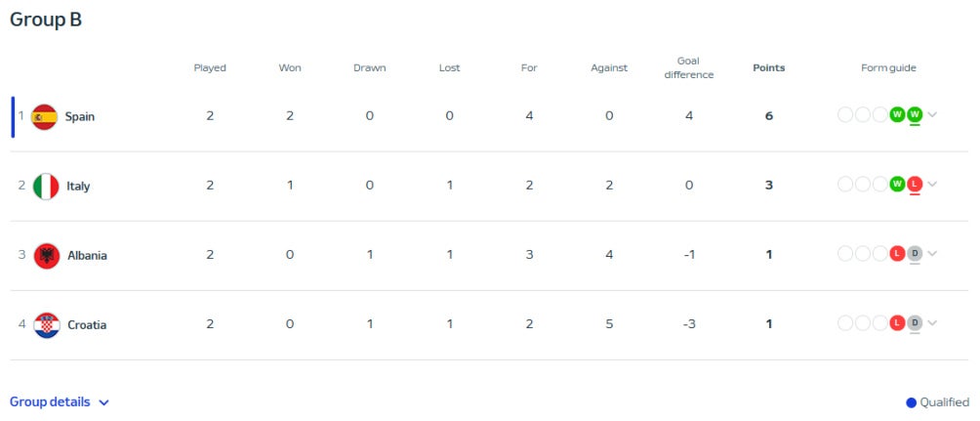
Task: Click the Spain flag icon
Action: point(45,117)
